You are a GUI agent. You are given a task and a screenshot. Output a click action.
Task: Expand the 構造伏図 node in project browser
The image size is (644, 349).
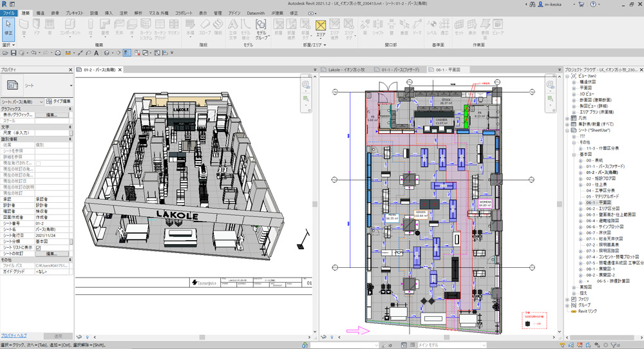click(574, 82)
